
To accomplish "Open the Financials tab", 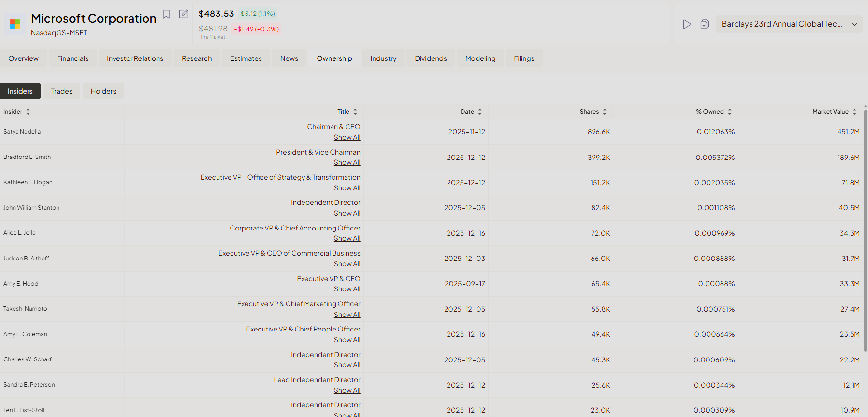I will point(72,58).
